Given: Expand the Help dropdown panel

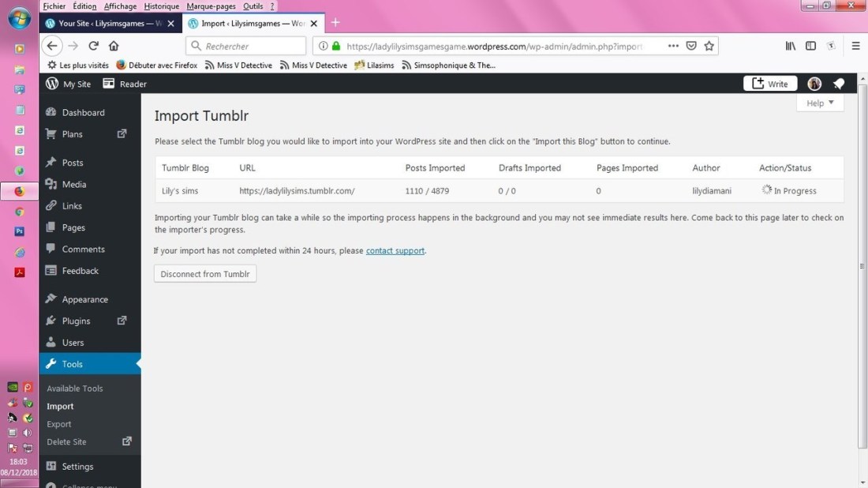Looking at the screenshot, I should pyautogui.click(x=820, y=103).
